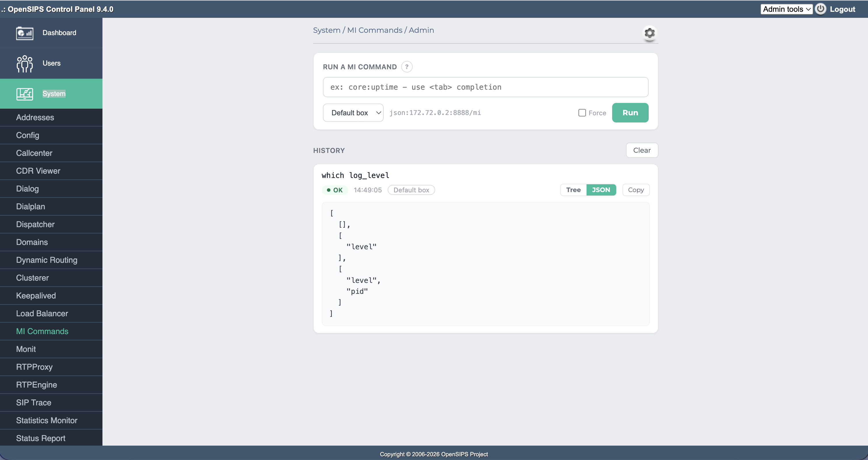Click the Default box tag in history

click(411, 190)
